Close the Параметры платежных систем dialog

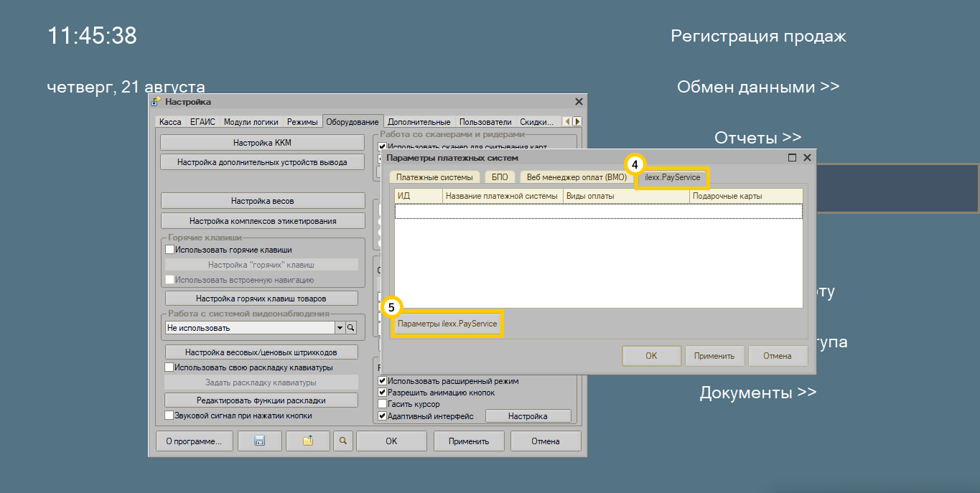[x=807, y=158]
